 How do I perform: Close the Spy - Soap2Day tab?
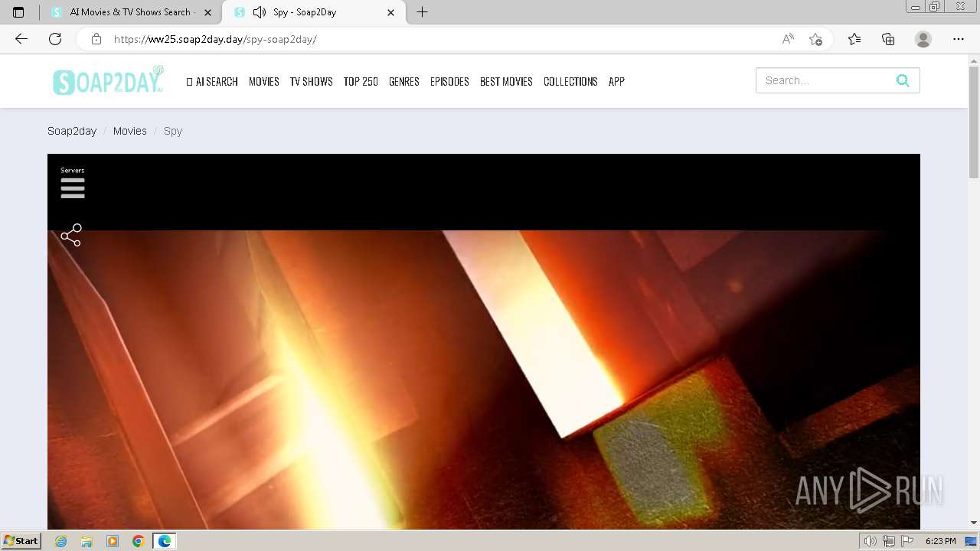(x=391, y=12)
